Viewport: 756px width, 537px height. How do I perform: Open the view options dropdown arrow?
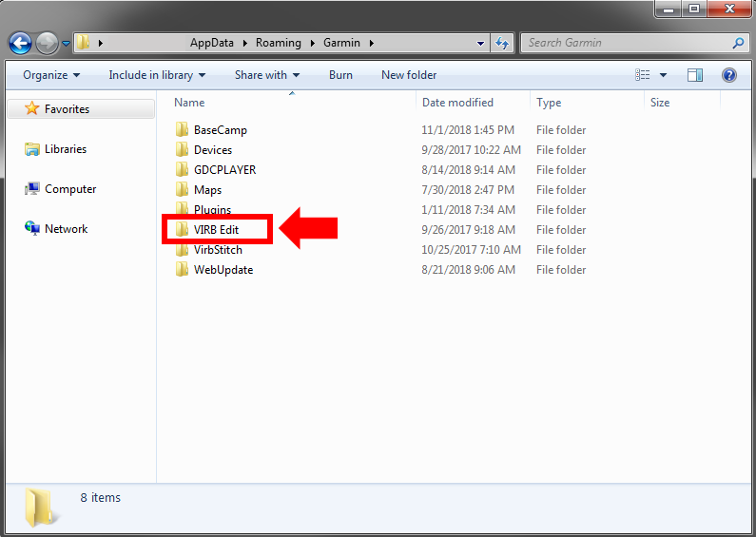663,75
